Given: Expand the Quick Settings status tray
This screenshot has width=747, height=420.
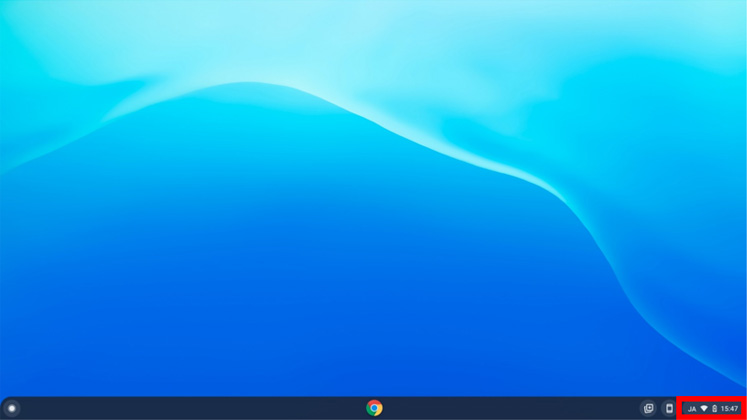Looking at the screenshot, I should [712, 408].
